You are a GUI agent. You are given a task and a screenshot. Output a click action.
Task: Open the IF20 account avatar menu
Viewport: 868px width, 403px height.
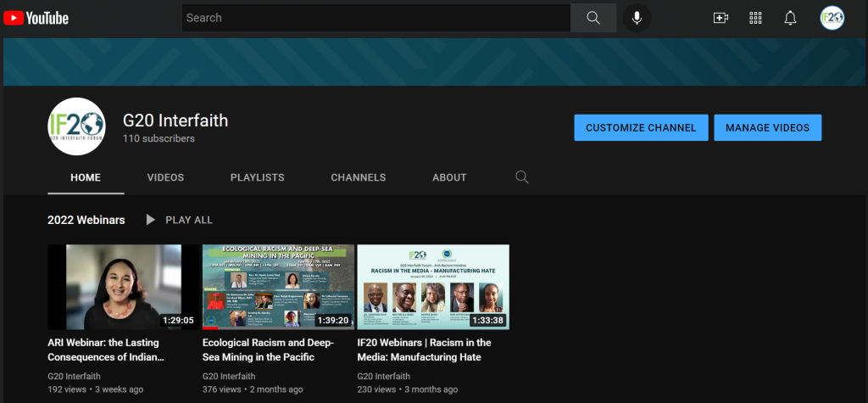tap(832, 18)
